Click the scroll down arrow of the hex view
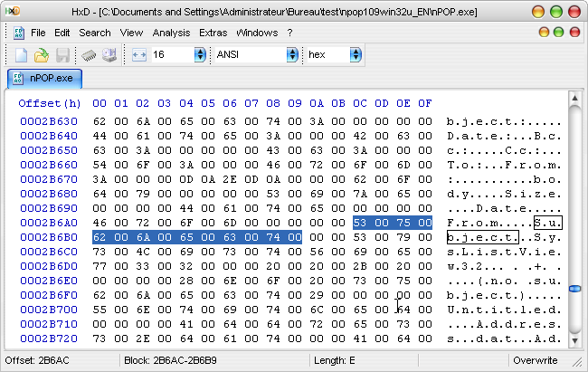The width and height of the screenshot is (588, 372). coord(574,341)
